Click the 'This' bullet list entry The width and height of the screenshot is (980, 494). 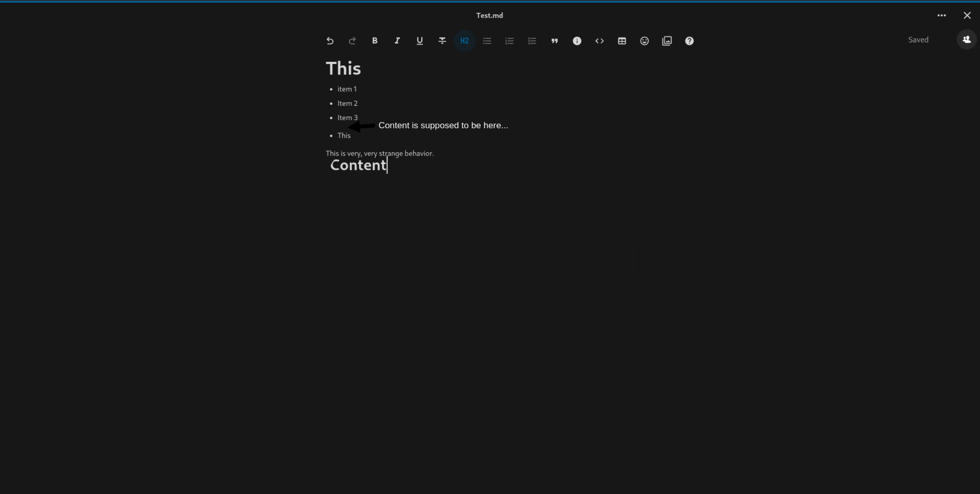tap(344, 135)
